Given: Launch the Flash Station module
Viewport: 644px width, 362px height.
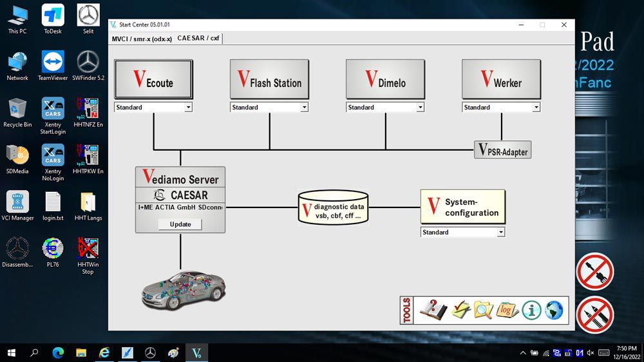Looking at the screenshot, I should pos(269,79).
